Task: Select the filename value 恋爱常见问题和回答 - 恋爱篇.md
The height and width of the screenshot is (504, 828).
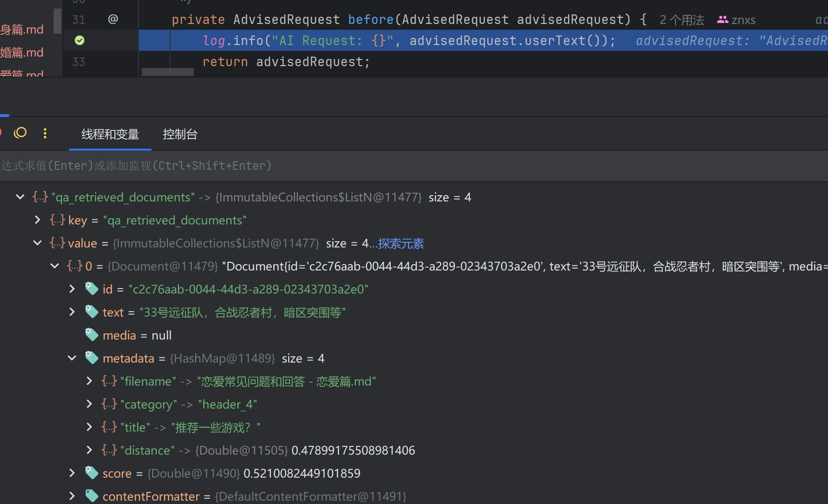Action: (286, 381)
